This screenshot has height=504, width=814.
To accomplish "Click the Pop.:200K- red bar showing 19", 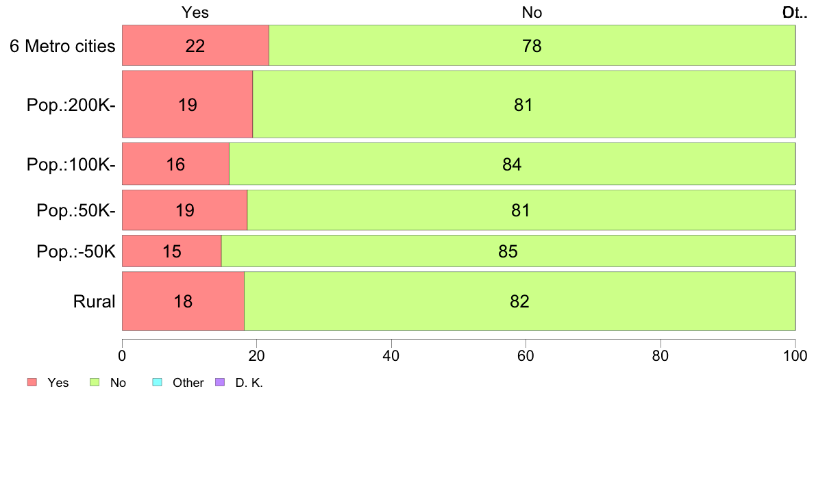I will 188,104.
